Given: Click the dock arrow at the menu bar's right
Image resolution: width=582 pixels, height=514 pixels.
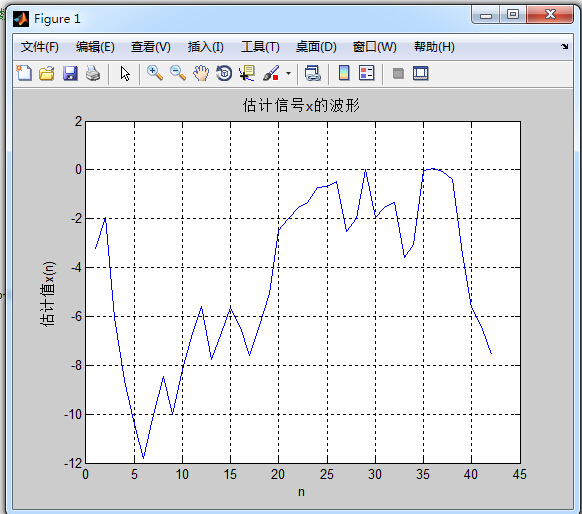Looking at the screenshot, I should [x=565, y=46].
